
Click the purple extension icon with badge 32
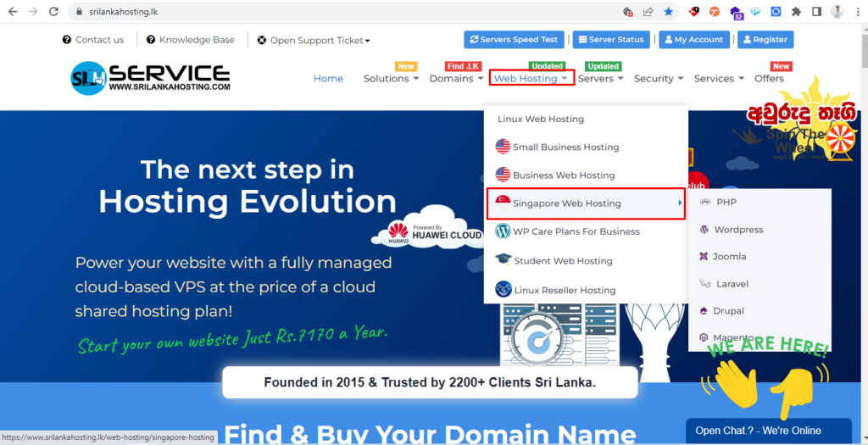point(736,12)
